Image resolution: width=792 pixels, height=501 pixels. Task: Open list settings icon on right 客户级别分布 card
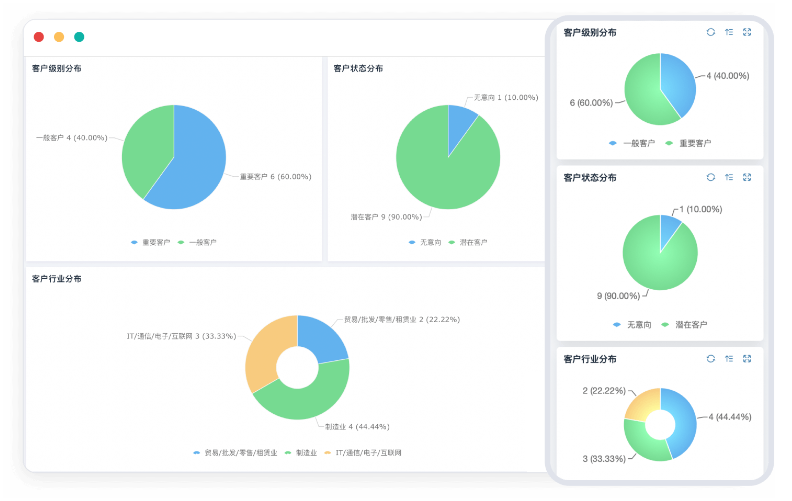(729, 32)
